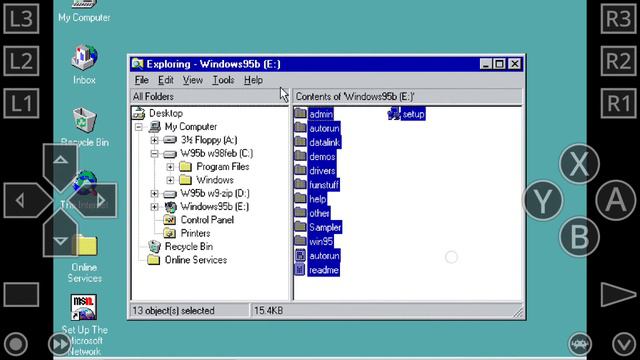640x360 pixels.
Task: Tap the down-chevron overlay toggle icon
Action: 624,344
